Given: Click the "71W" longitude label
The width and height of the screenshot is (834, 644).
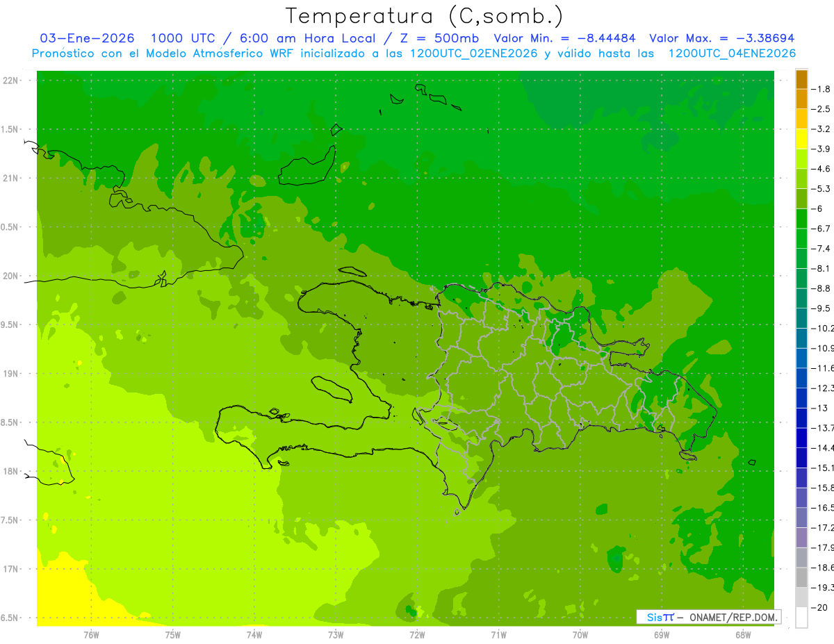Looking at the screenshot, I should point(498,634).
